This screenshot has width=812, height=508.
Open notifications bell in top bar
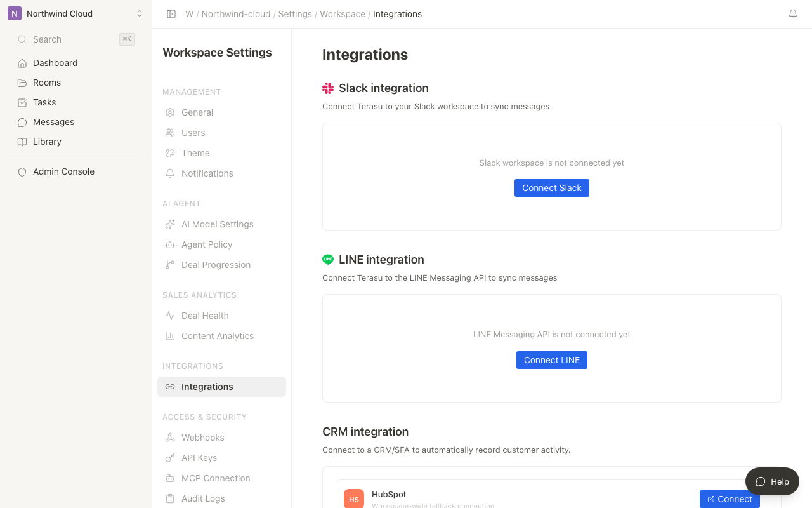click(x=793, y=14)
